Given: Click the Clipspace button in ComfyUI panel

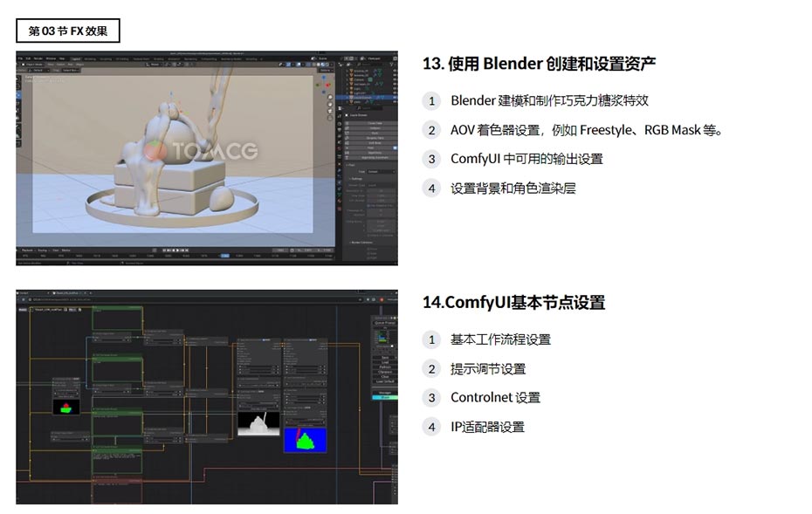Looking at the screenshot, I should [385, 372].
